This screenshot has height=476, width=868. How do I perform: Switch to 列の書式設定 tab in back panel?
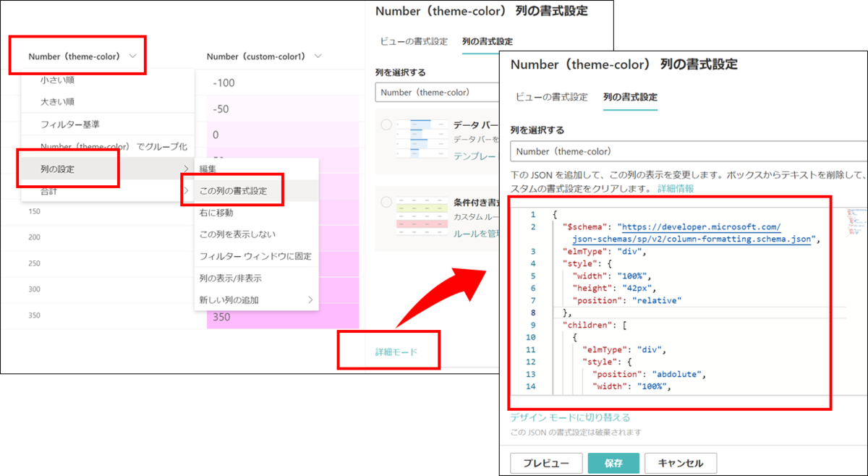pyautogui.click(x=488, y=41)
